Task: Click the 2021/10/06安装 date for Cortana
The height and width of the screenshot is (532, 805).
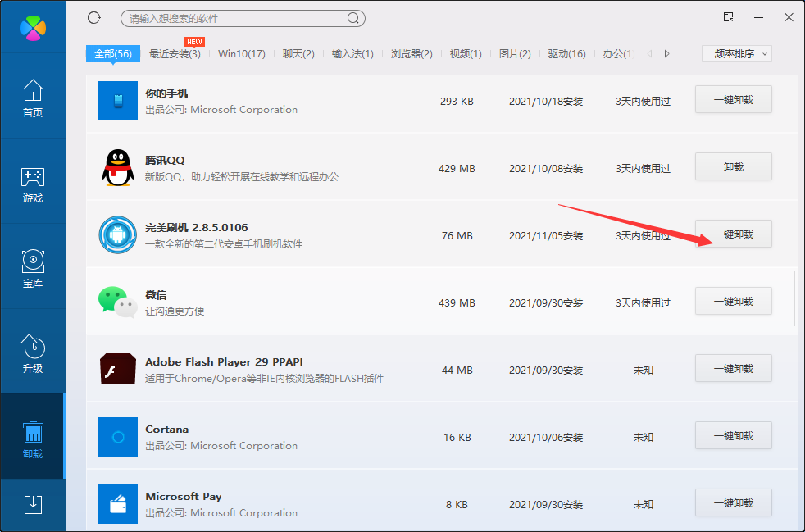Action: 546,438
